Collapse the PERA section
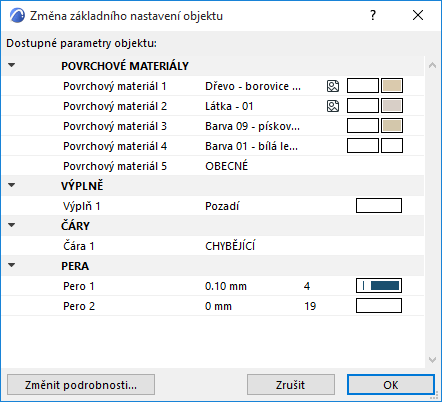Screen dimensions: 442x402 pyautogui.click(x=12, y=265)
